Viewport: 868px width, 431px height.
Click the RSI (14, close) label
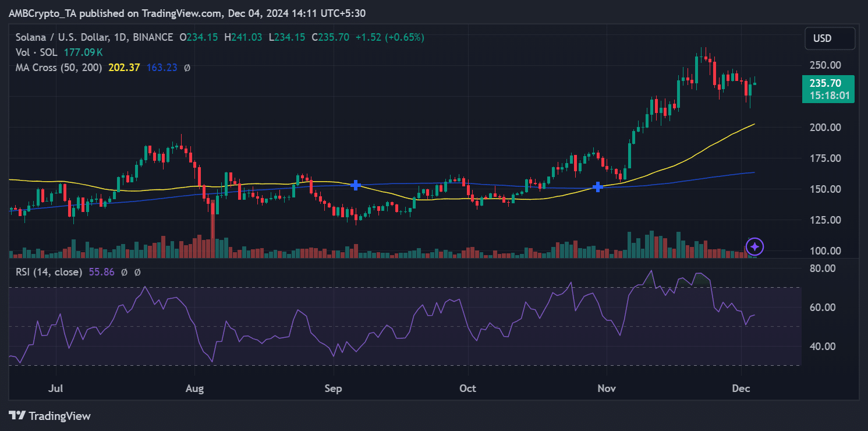point(49,272)
